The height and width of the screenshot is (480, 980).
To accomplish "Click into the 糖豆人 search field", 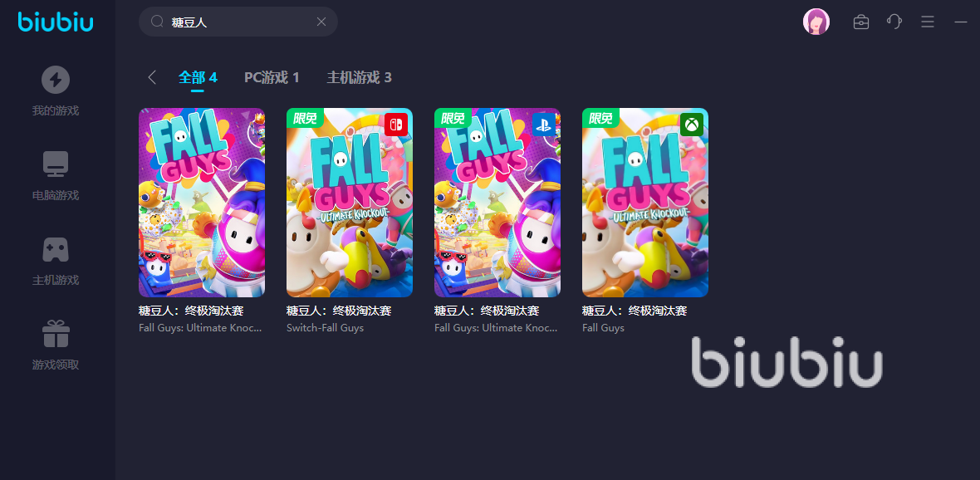I will tap(238, 22).
